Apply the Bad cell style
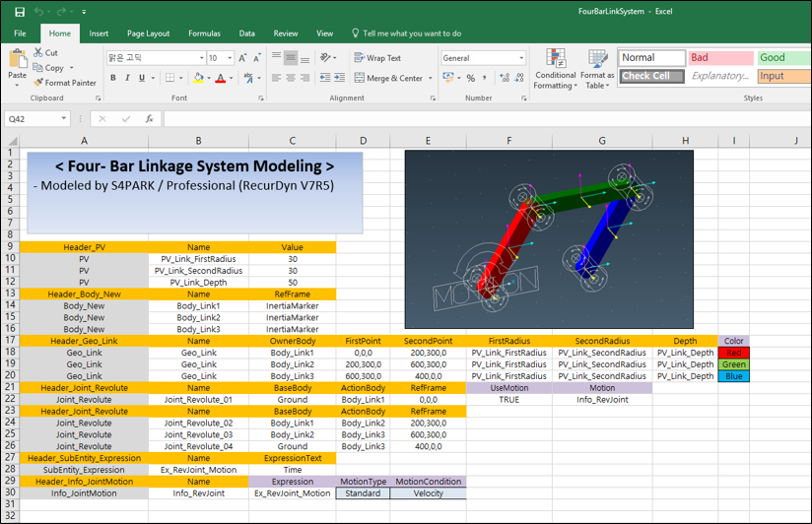 coord(718,58)
